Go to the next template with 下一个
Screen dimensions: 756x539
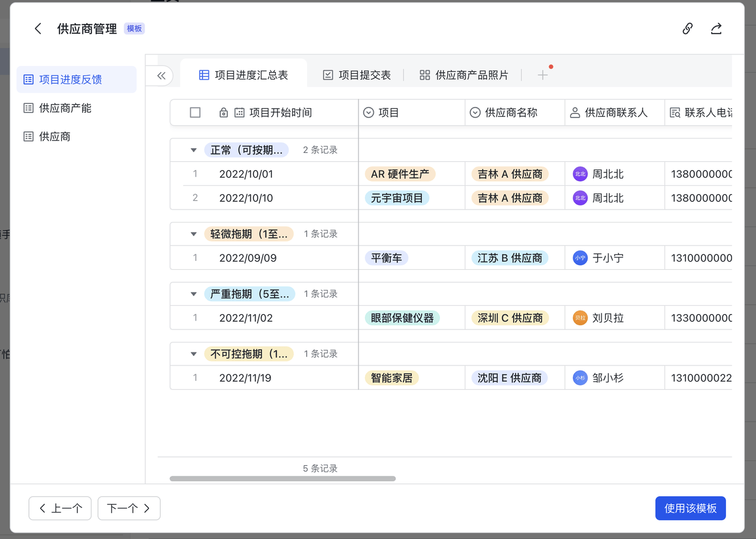pos(129,508)
